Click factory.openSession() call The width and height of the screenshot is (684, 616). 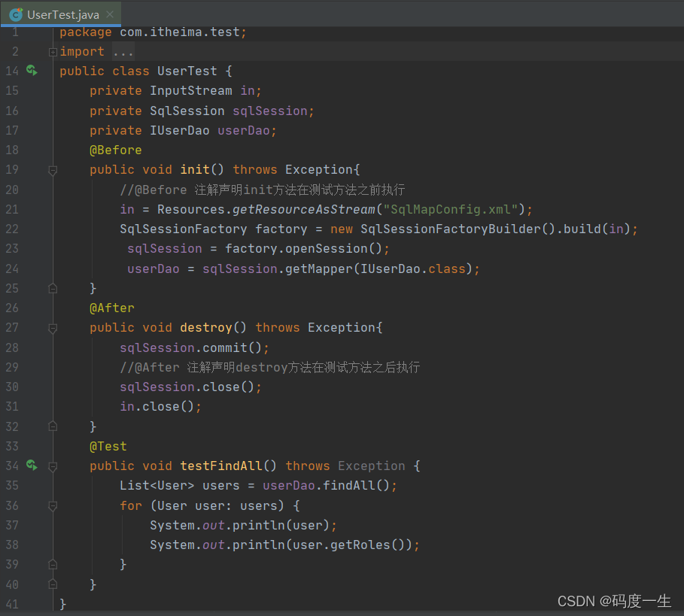pos(303,248)
